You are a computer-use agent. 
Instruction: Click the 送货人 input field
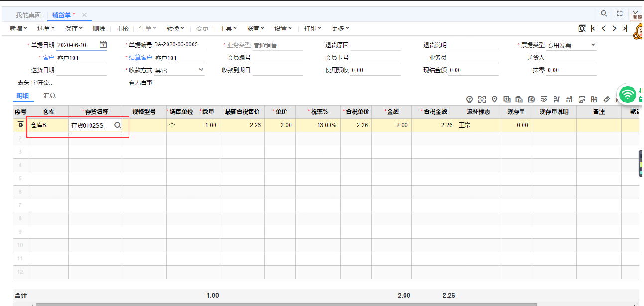[572, 58]
